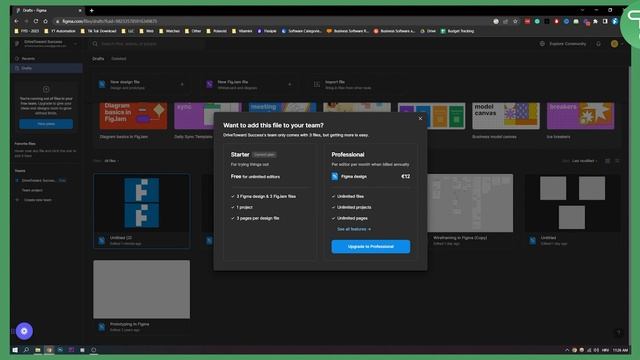
Task: Click the Prototyping in Figma file name
Action: pos(129,324)
